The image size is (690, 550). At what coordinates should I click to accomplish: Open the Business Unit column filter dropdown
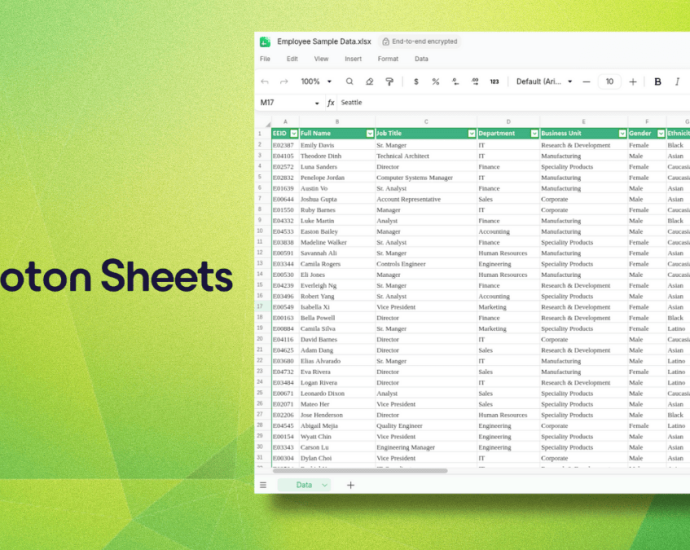pos(623,133)
